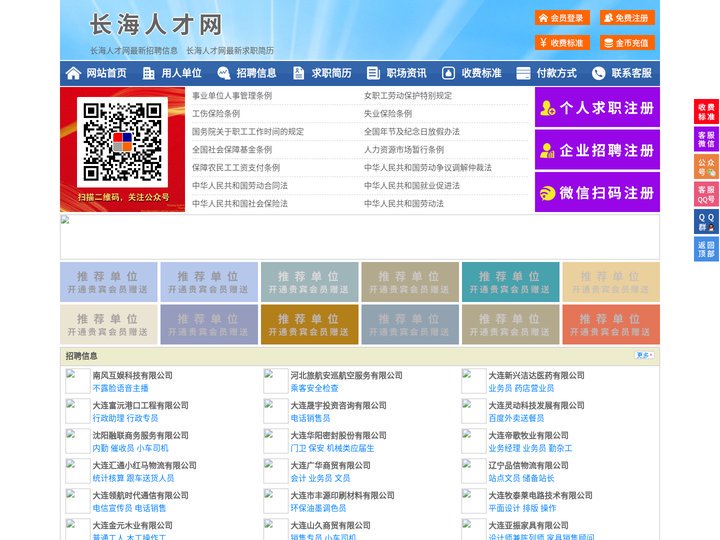
Task: Click the golden-brown 推荐单位 tile
Action: pos(309,325)
